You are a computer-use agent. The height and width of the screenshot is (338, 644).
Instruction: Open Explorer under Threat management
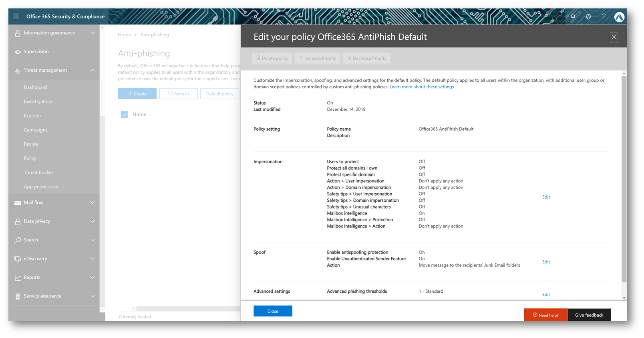(32, 115)
